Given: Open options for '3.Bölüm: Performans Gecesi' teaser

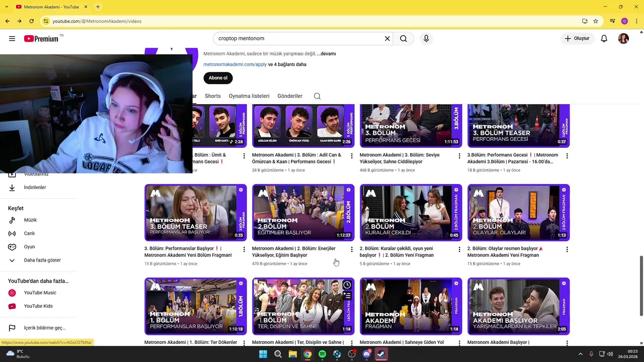Looking at the screenshot, I should (567, 156).
